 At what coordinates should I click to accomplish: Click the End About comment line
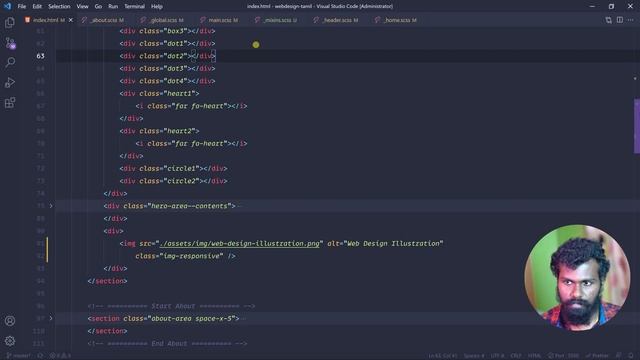tap(167, 343)
